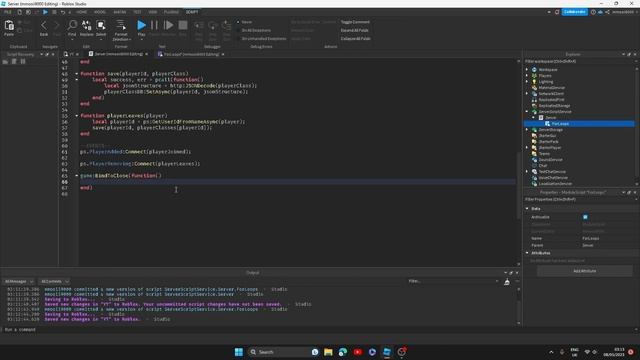This screenshot has width=640, height=360.
Task: Click the Select tool in Edit group
Action: [101, 25]
